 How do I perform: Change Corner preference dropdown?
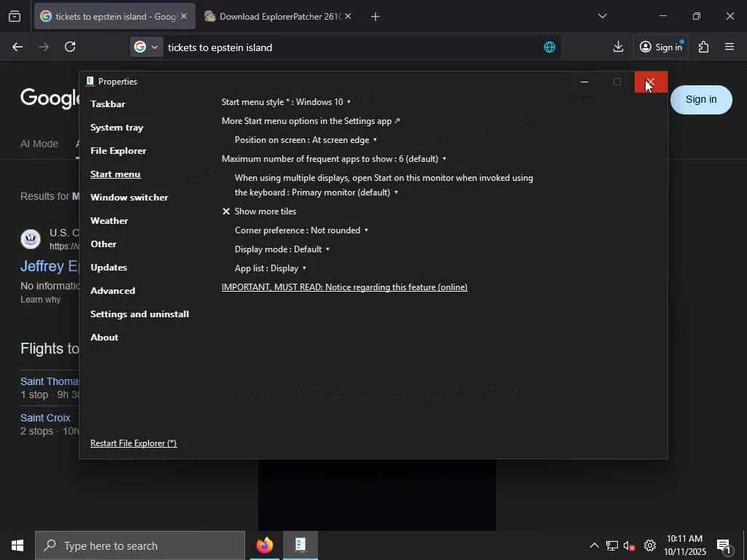coord(301,230)
